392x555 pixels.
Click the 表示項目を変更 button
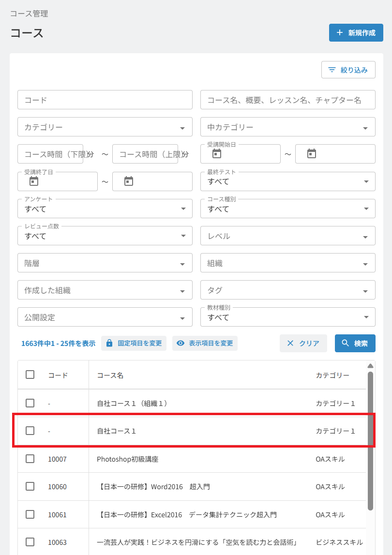205,343
